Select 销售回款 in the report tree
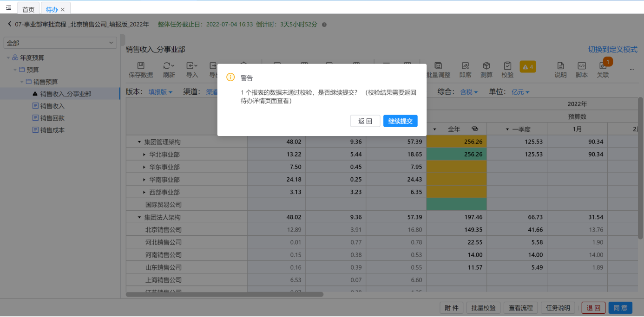Viewport: 644px width, 317px height. [52, 118]
